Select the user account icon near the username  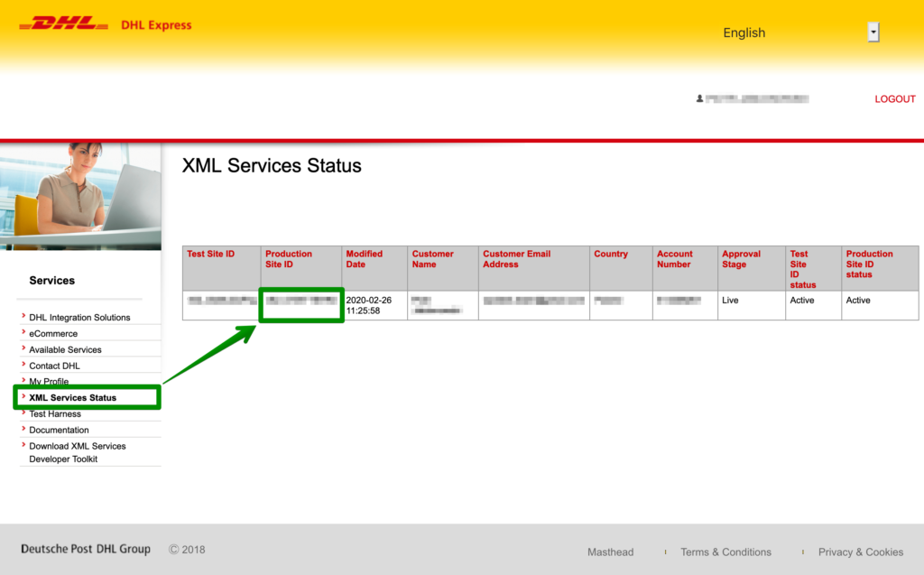click(x=700, y=99)
